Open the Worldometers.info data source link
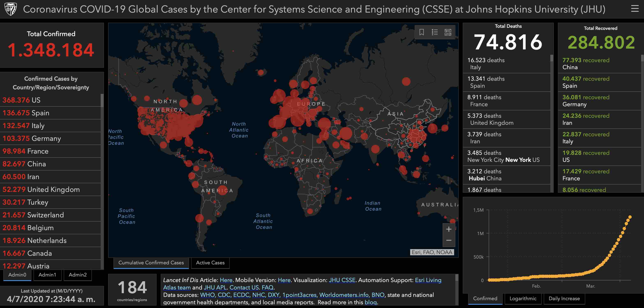This screenshot has height=308, width=644. [344, 295]
